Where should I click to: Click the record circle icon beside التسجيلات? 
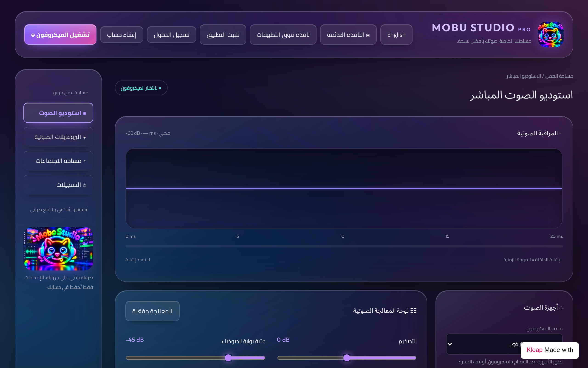85,185
